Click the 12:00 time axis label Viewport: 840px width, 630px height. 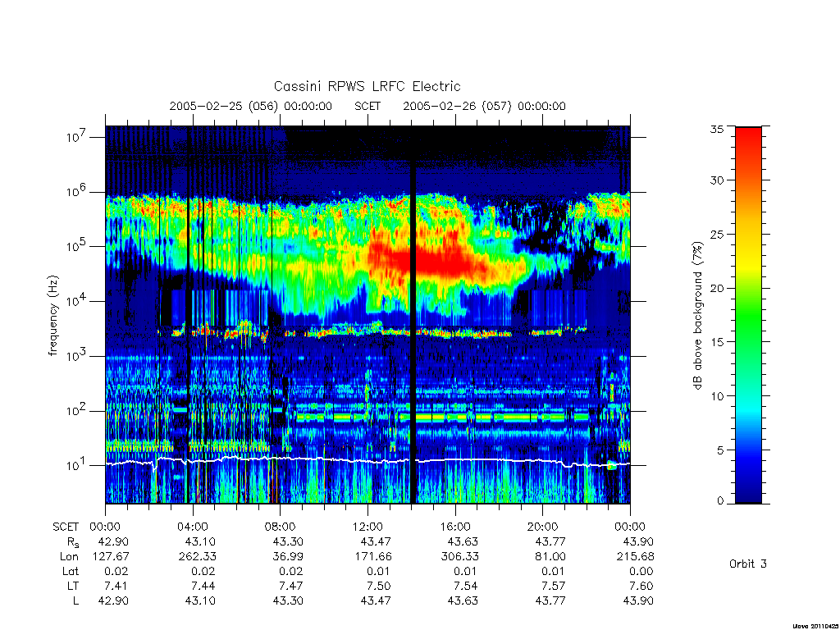click(368, 527)
